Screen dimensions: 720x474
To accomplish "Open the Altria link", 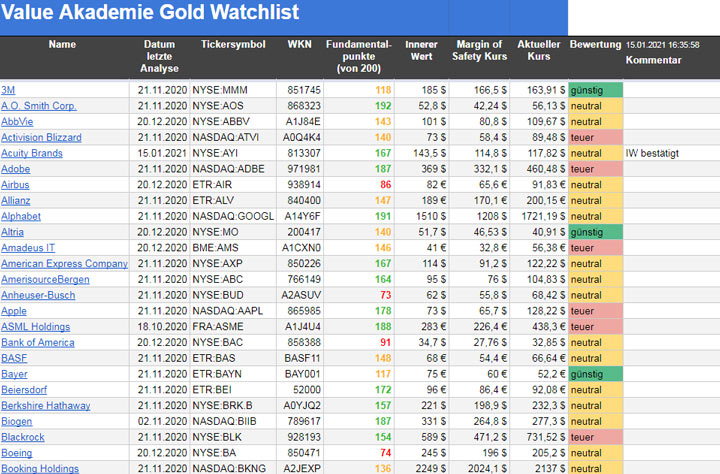I will [x=12, y=232].
